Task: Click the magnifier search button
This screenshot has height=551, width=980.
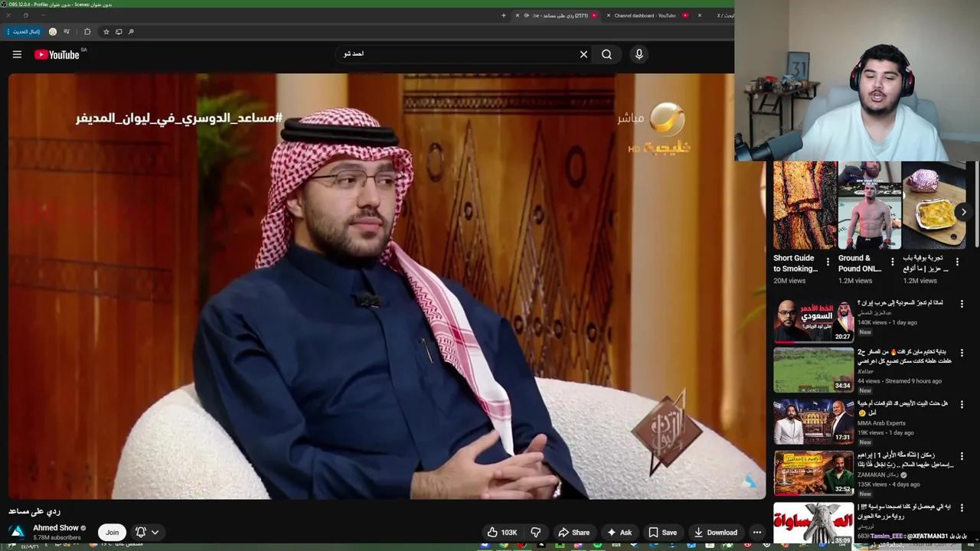Action: click(606, 54)
